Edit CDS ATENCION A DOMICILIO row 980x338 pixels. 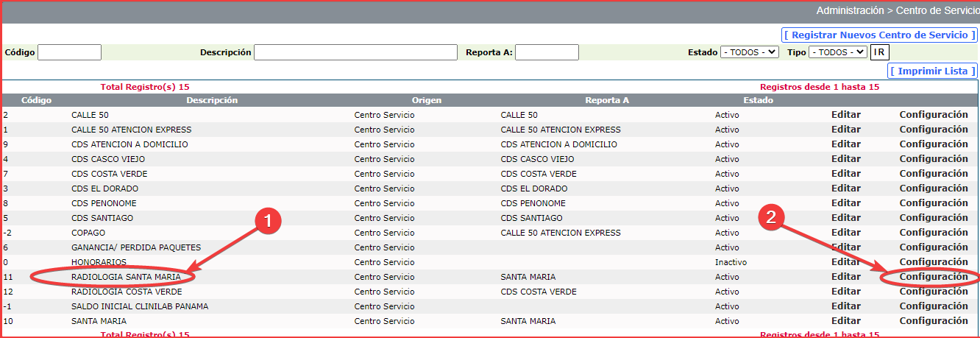coord(846,144)
